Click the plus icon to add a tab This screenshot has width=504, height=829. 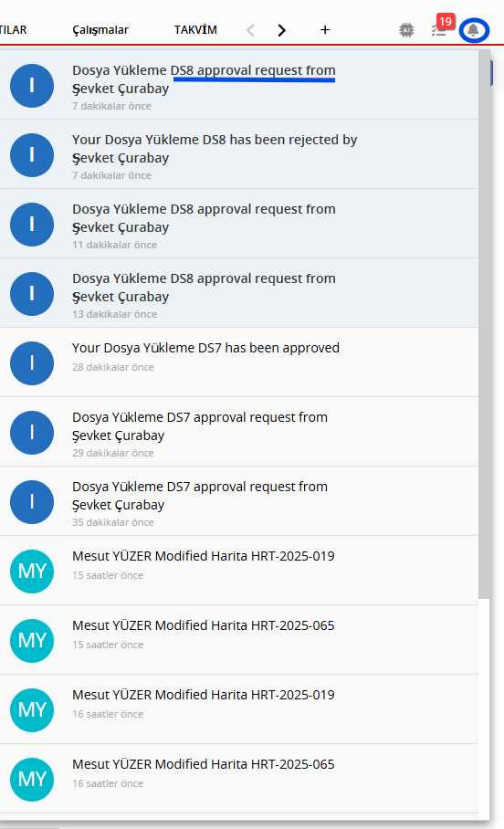click(x=325, y=30)
